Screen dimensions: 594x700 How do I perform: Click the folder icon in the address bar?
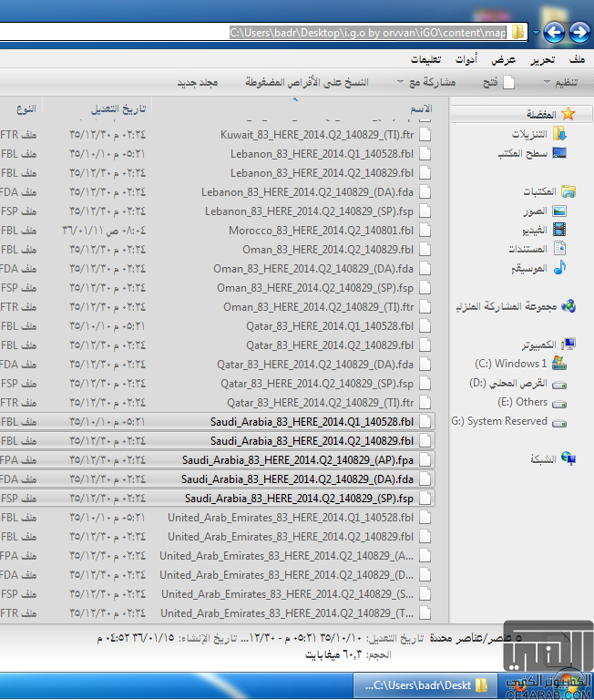coord(517,32)
